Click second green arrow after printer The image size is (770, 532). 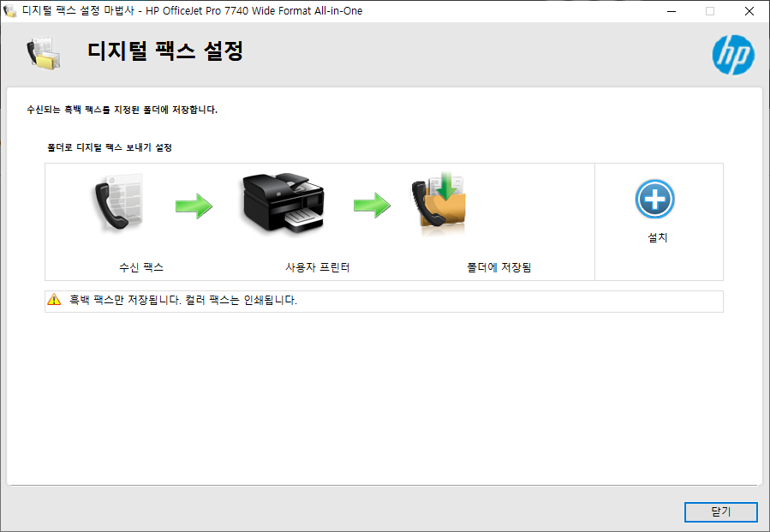(x=373, y=206)
